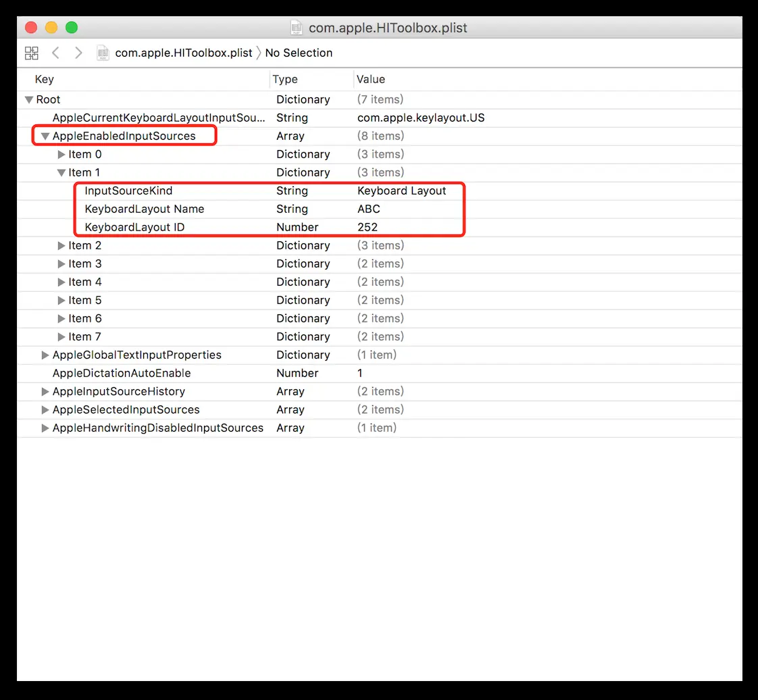Click the No Selection breadcrumb item
The width and height of the screenshot is (758, 700).
point(299,53)
